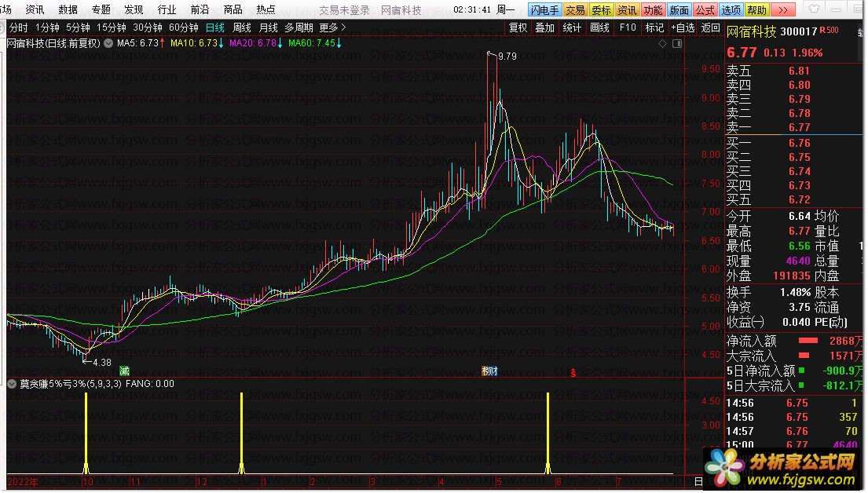Click the yellow 资讯 toolbar button
Screen dimensions: 868x493
coord(627,10)
